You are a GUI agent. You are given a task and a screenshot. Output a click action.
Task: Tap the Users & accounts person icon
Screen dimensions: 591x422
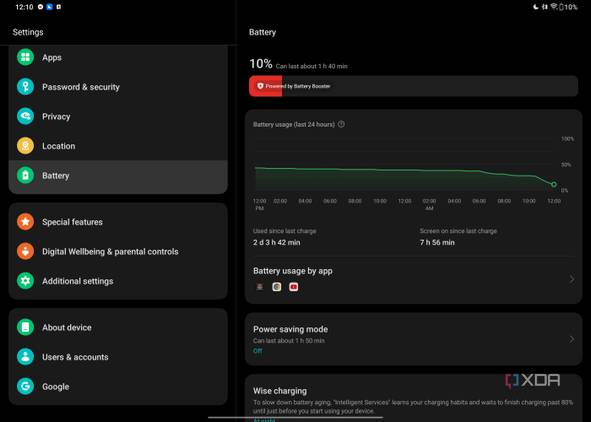coord(25,357)
